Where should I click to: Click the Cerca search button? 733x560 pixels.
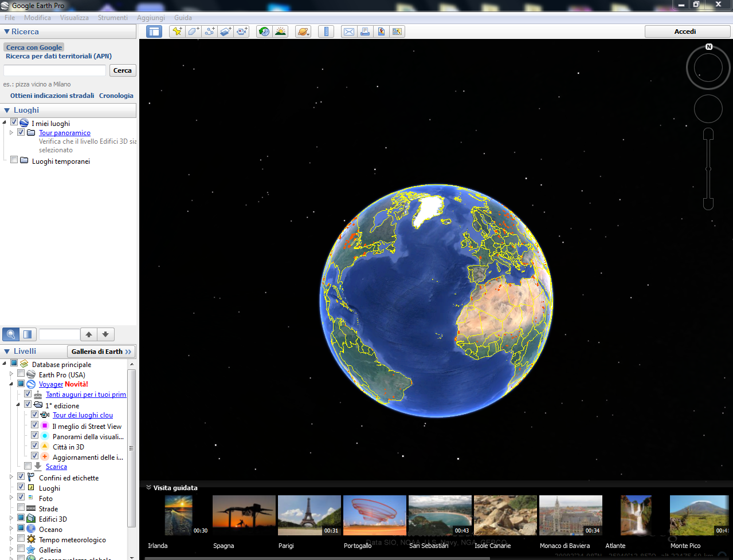coord(123,70)
